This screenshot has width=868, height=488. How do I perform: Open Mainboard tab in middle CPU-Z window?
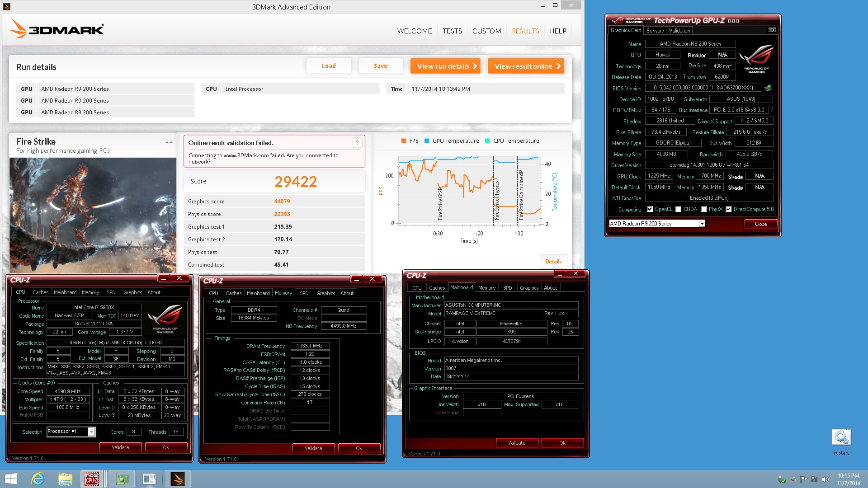coord(258,293)
